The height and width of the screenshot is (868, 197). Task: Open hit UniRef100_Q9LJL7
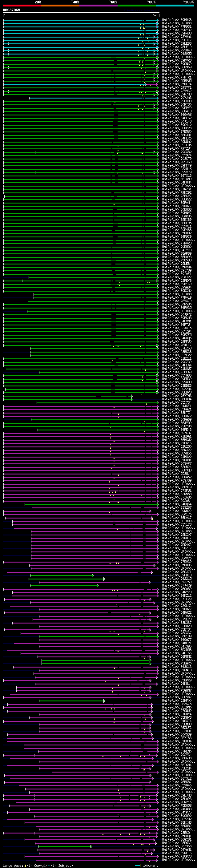(177, 40)
